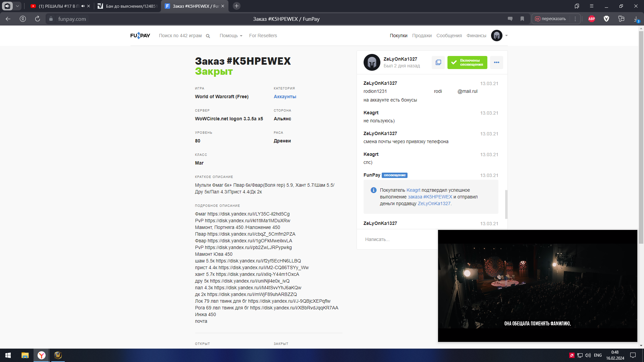This screenshot has width=644, height=362.
Task: Open the three-dots chat options button
Action: click(496, 62)
